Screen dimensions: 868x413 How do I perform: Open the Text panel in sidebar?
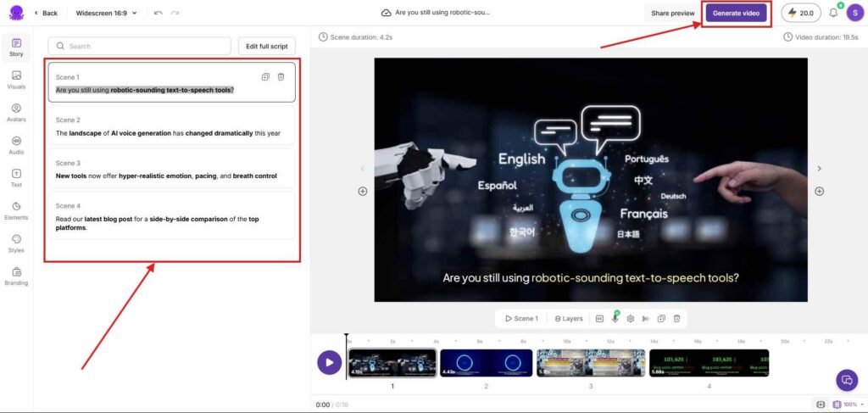[x=16, y=178]
